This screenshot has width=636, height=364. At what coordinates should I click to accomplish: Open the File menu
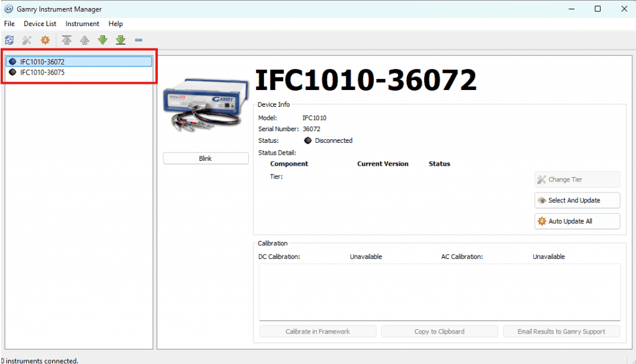9,24
